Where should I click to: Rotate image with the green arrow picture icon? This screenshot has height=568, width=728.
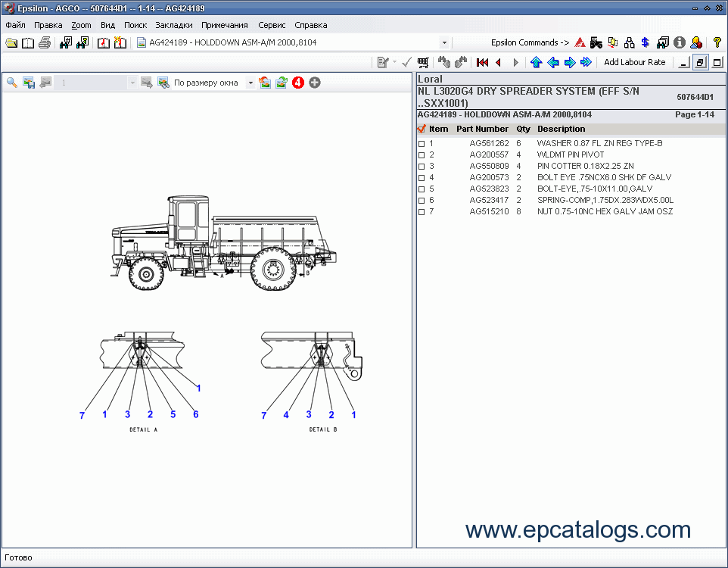point(282,83)
